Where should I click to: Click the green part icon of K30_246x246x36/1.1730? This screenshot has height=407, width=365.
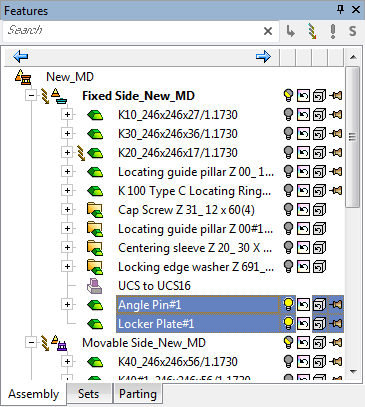point(95,134)
